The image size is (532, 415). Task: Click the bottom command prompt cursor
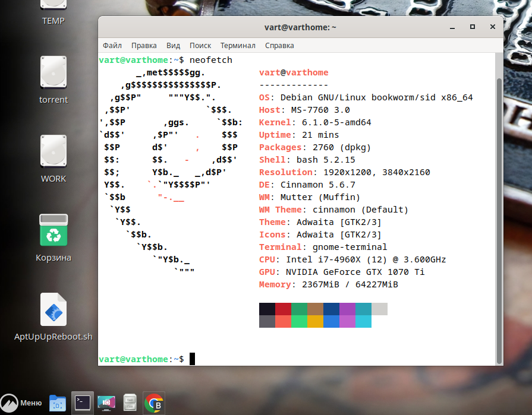192,359
